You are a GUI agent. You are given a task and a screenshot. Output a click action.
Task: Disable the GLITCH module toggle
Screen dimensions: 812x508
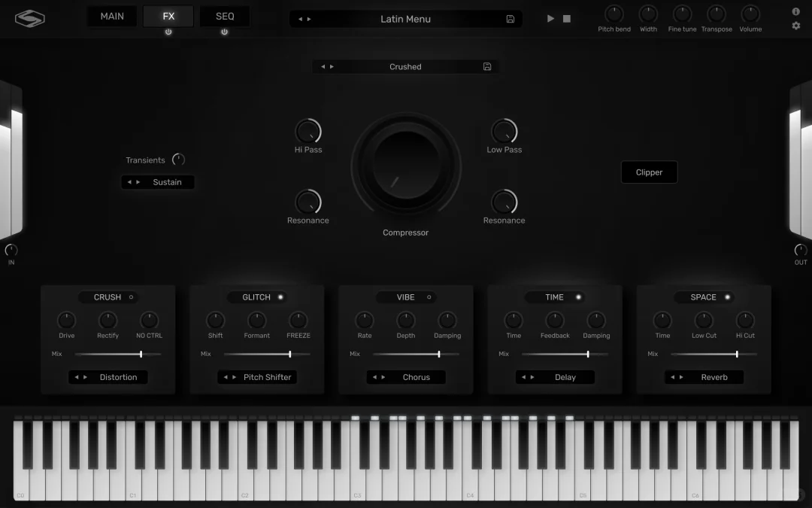click(x=280, y=297)
